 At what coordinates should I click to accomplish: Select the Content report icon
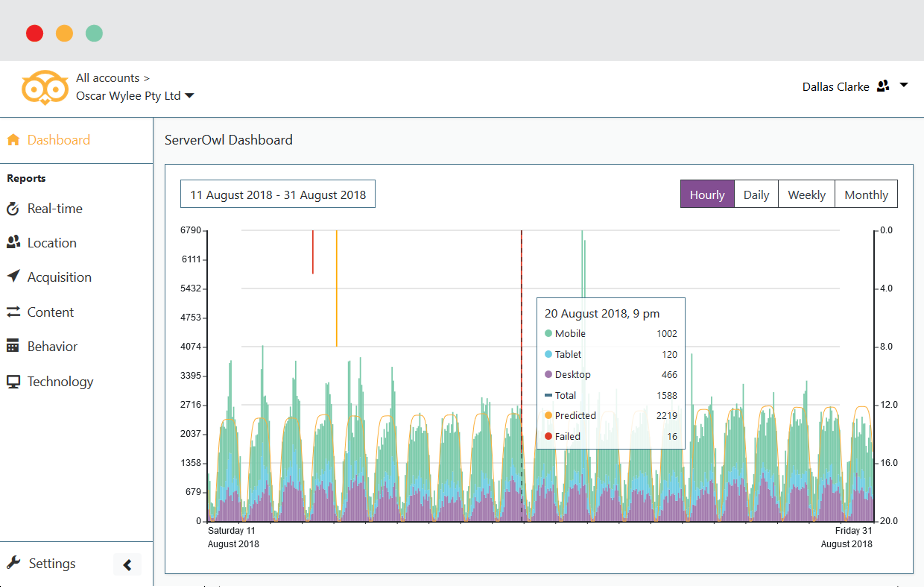pos(14,311)
